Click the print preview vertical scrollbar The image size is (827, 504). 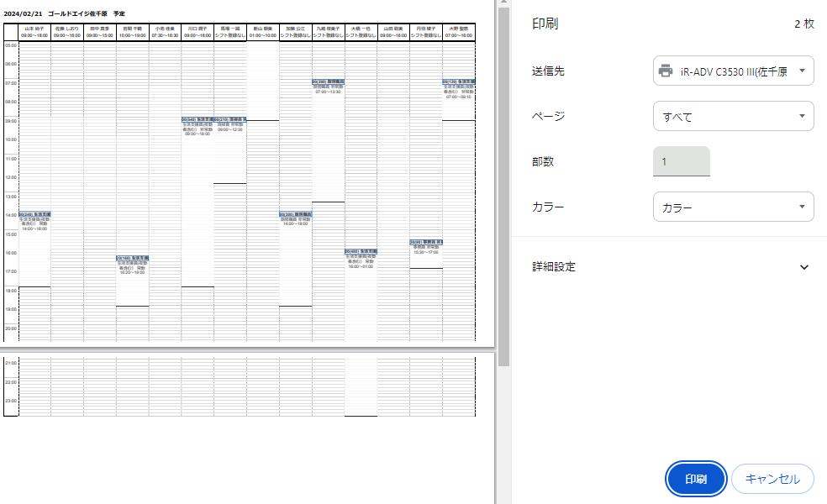coord(503,168)
